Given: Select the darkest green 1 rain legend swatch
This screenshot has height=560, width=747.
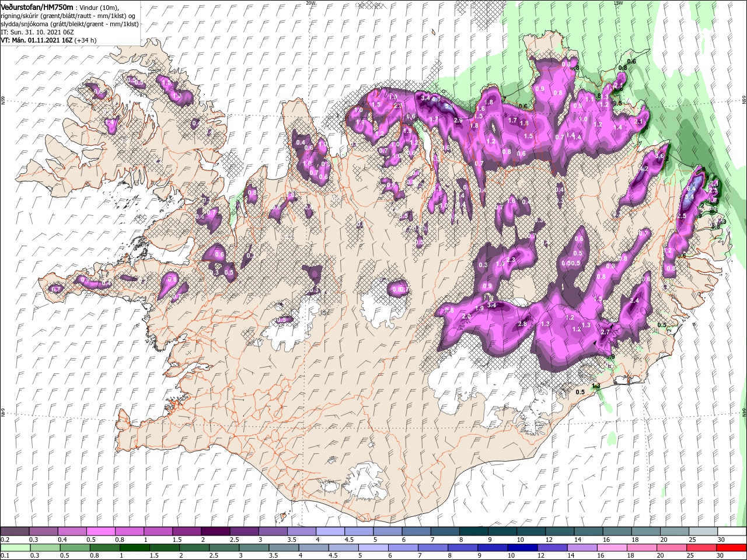Looking at the screenshot, I should (x=134, y=547).
